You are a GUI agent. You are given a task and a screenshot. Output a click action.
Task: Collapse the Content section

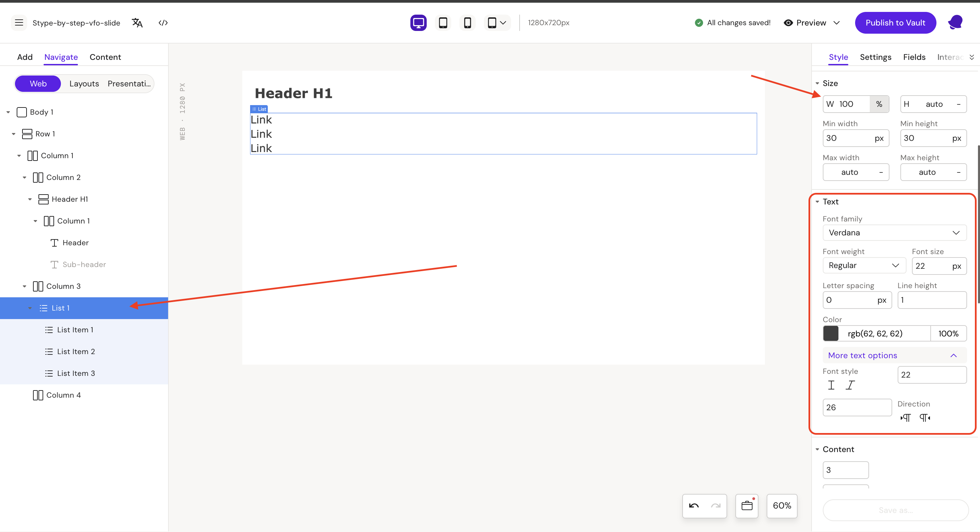click(x=817, y=449)
